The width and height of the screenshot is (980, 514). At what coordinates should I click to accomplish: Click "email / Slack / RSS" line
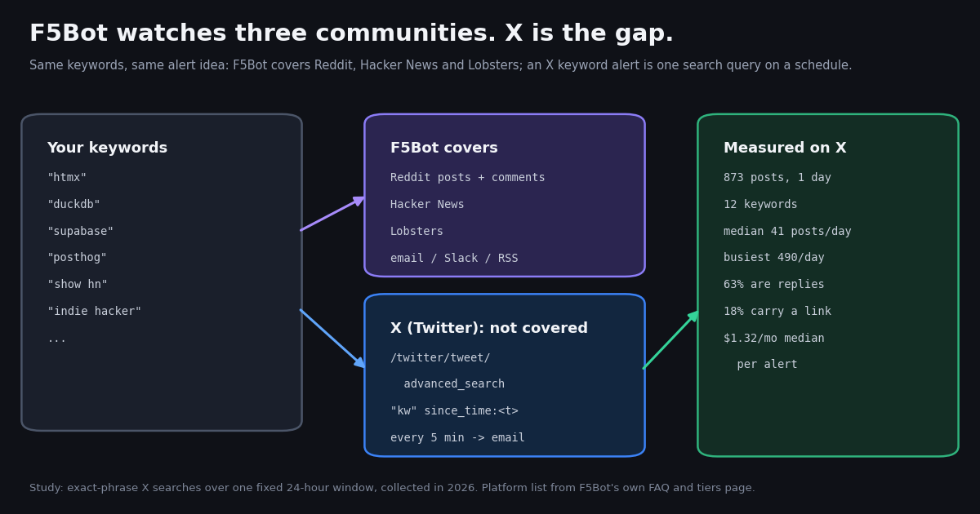tap(454, 259)
